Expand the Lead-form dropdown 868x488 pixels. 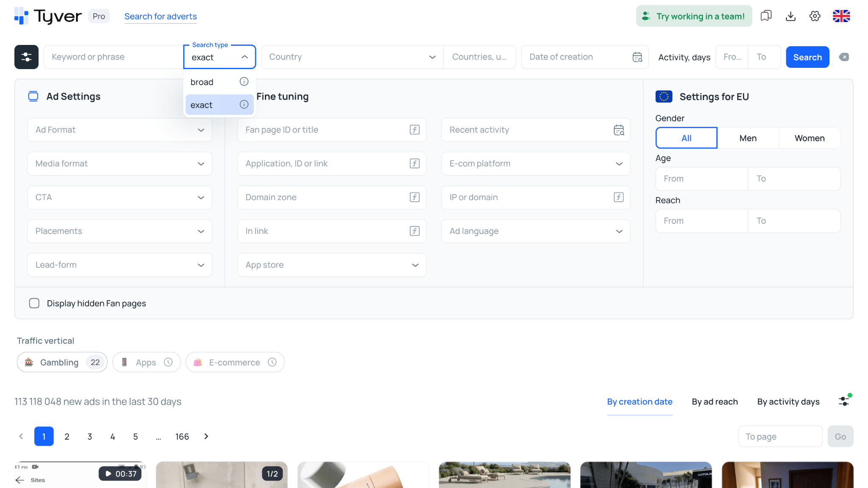(x=120, y=265)
